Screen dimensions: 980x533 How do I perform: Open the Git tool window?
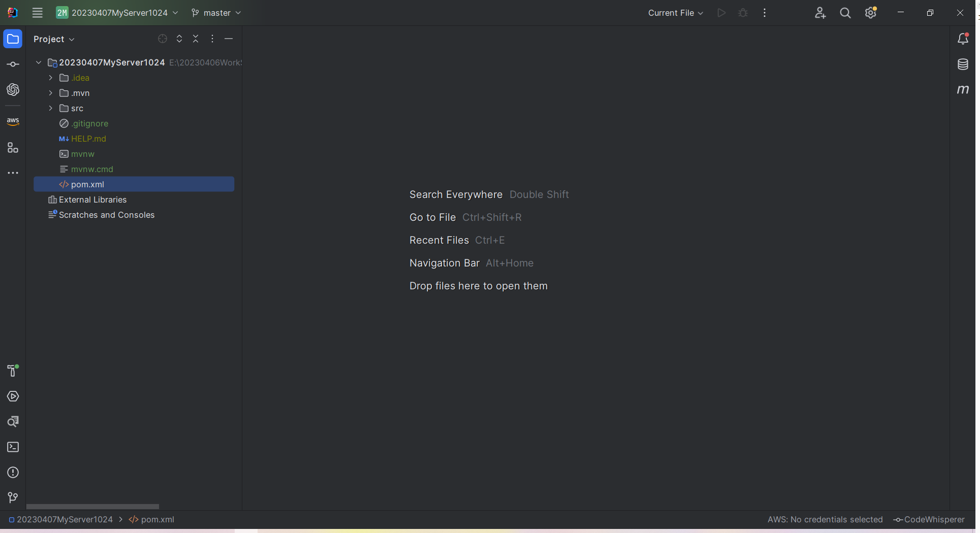point(13,498)
